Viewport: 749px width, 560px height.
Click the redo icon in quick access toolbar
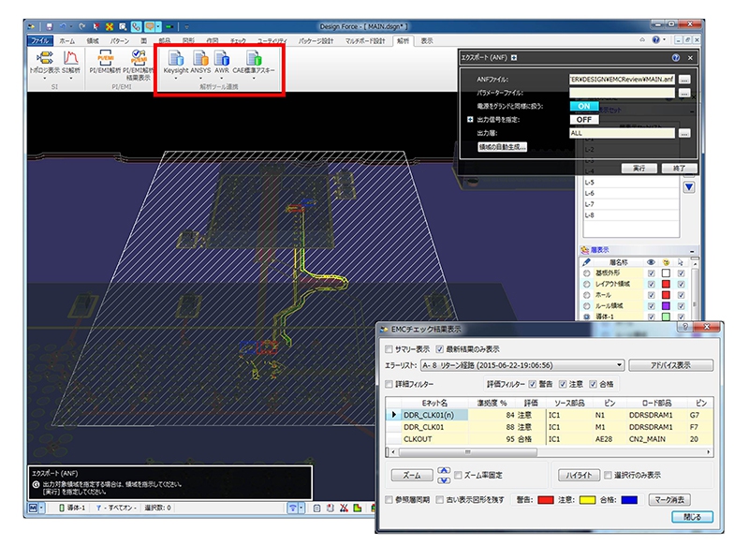point(81,27)
